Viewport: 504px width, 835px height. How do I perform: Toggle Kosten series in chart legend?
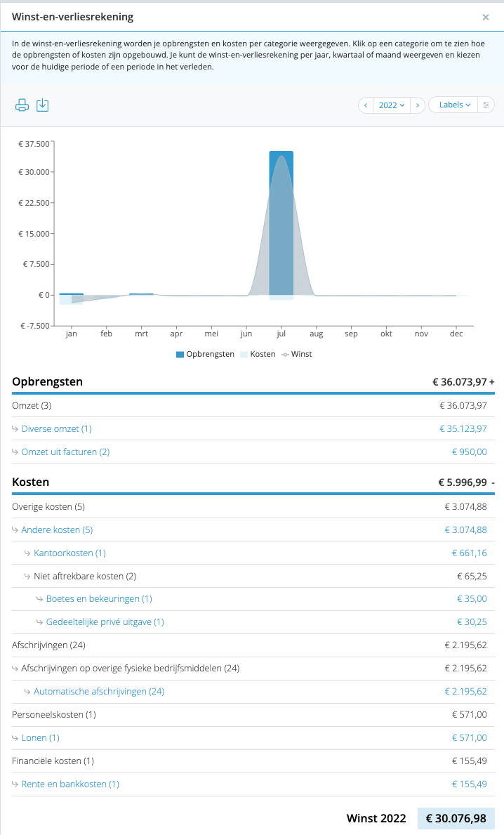coord(258,354)
